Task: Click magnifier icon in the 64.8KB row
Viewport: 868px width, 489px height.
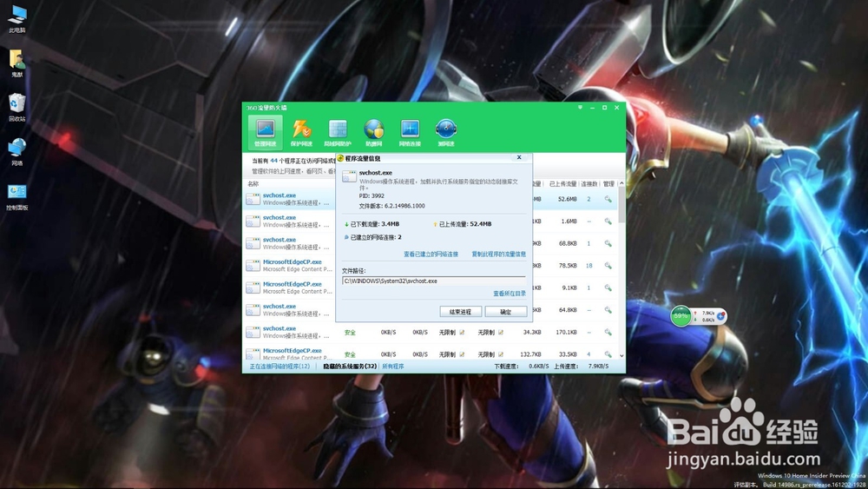Action: point(608,310)
